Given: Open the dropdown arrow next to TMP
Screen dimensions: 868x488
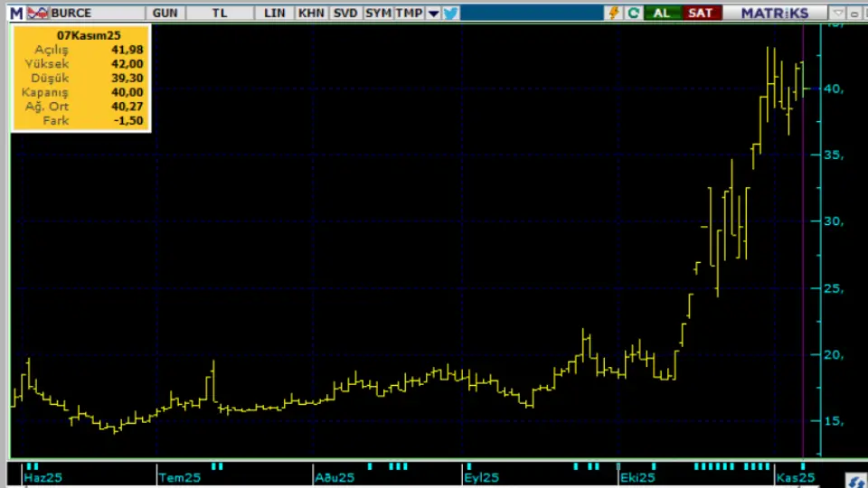Looking at the screenshot, I should tap(433, 13).
